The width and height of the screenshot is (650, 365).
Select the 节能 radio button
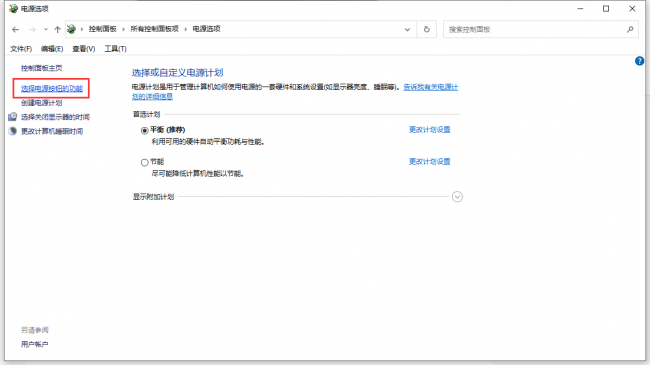click(x=145, y=163)
